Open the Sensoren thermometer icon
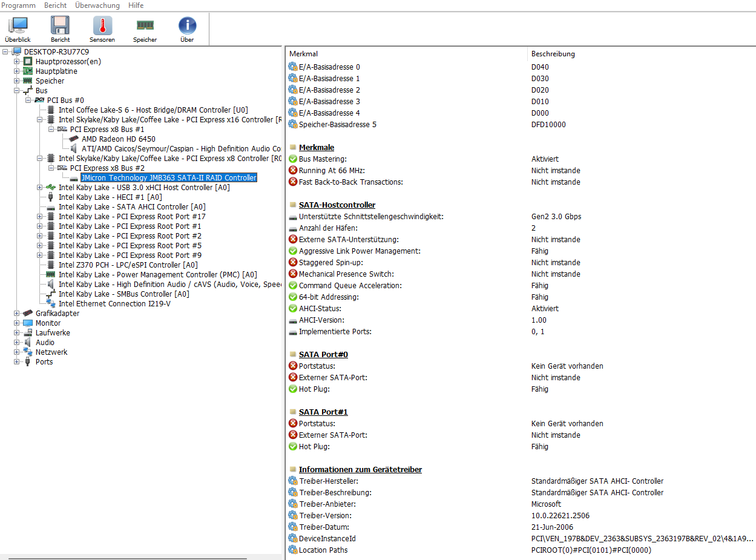 tap(102, 25)
